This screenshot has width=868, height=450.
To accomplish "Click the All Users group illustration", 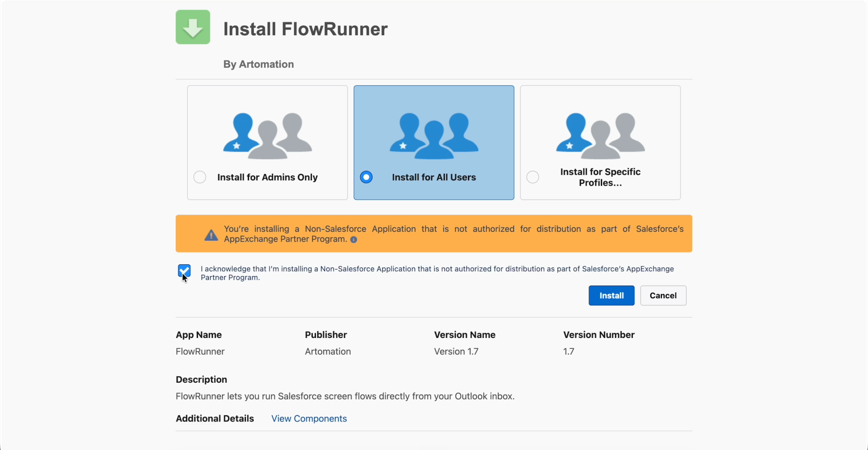I will (x=434, y=136).
